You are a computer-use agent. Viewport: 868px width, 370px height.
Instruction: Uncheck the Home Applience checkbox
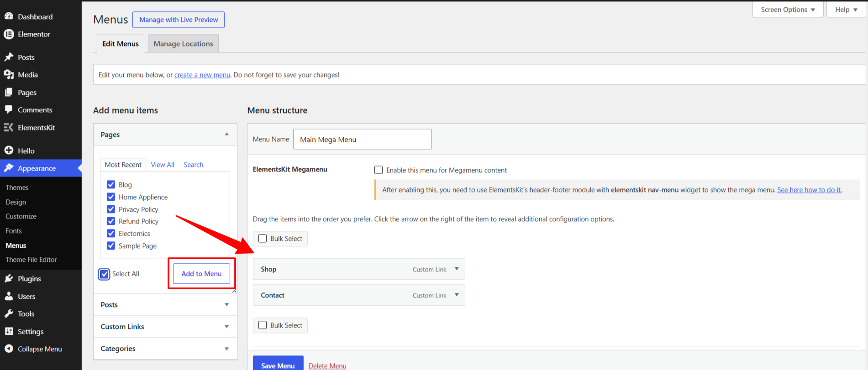point(111,197)
